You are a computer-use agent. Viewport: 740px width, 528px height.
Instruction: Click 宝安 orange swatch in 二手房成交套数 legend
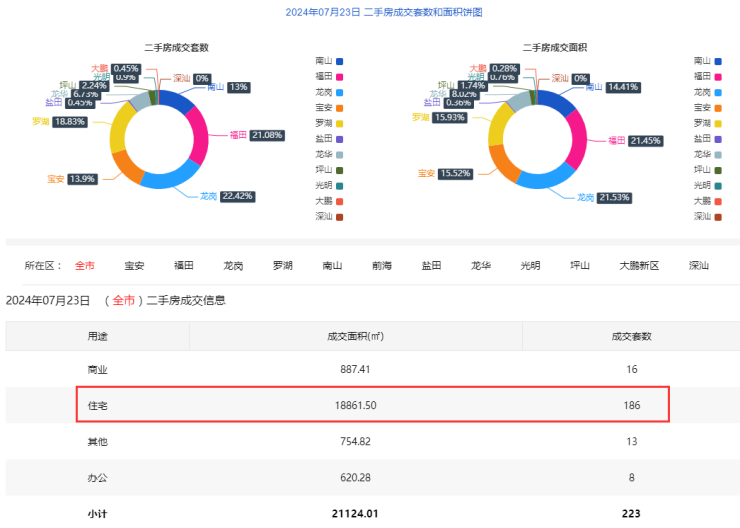click(x=339, y=107)
